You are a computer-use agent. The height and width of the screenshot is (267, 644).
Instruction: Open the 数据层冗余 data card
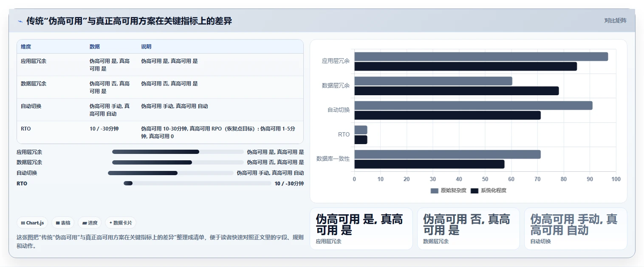tap(468, 229)
